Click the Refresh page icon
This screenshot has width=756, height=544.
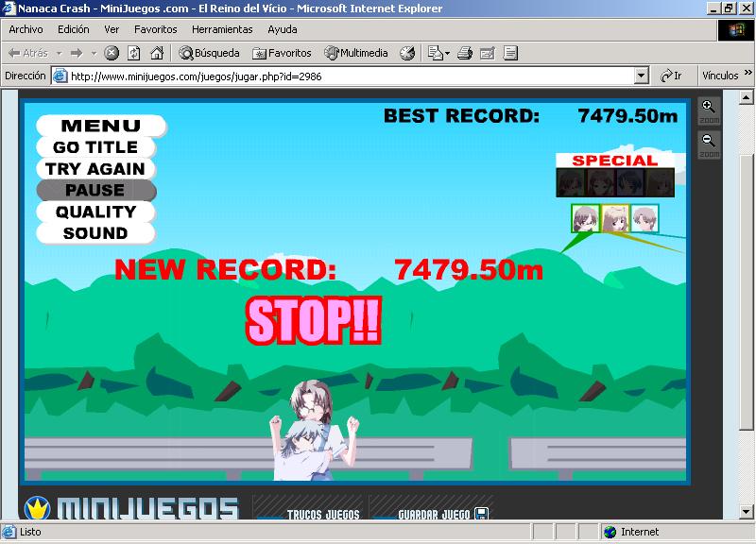point(134,53)
